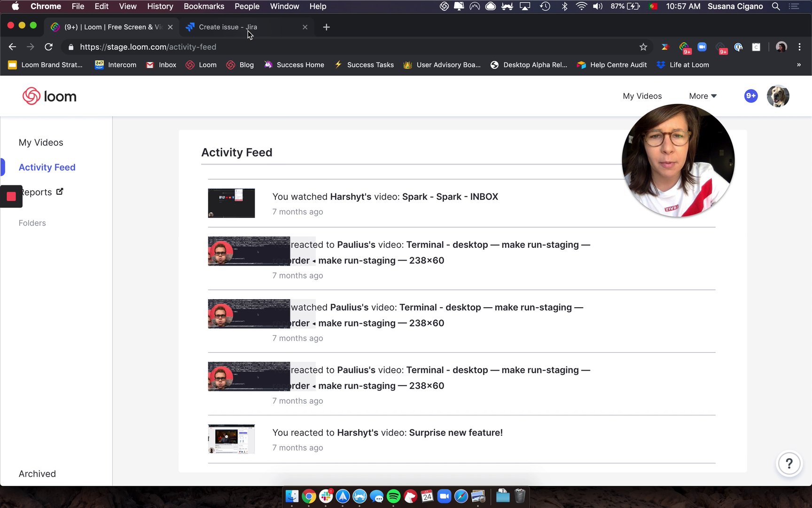Viewport: 812px width, 508px height.
Task: Open Spotlight search in menu bar
Action: coord(776,7)
